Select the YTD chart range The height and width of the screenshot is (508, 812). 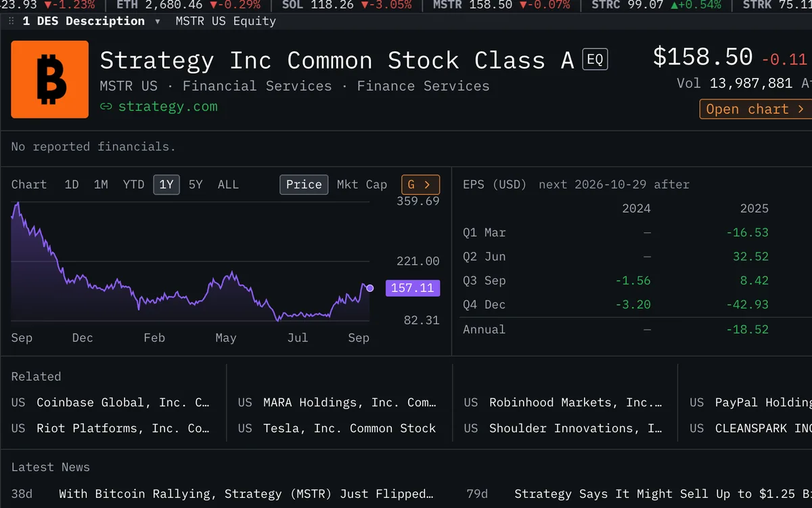pyautogui.click(x=133, y=184)
